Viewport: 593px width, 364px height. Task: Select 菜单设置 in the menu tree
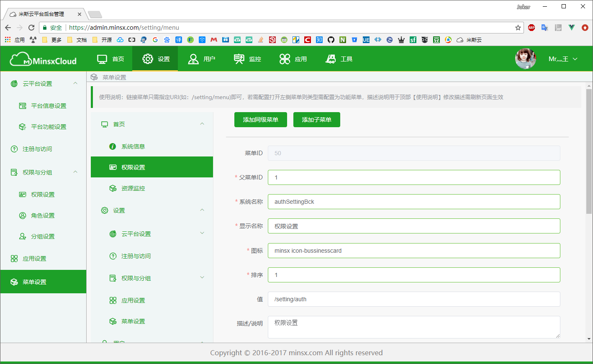tap(152, 321)
